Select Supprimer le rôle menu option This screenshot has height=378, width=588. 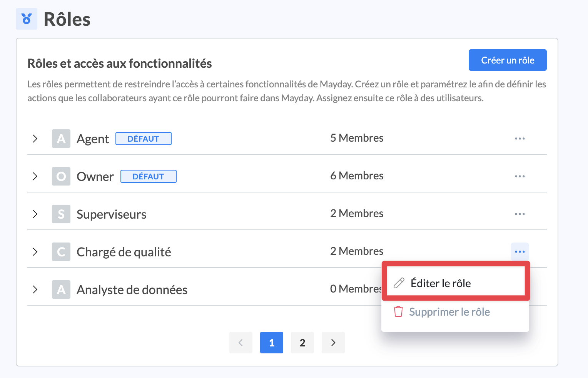click(449, 312)
